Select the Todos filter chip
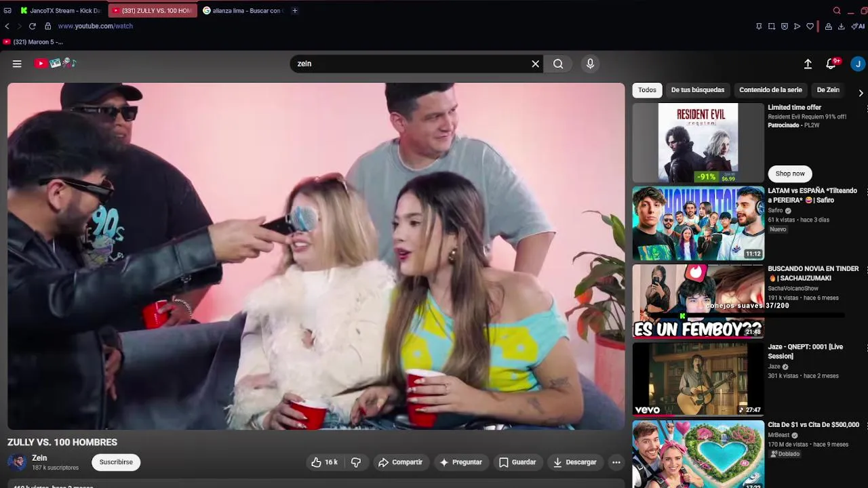The image size is (868, 488). point(647,90)
